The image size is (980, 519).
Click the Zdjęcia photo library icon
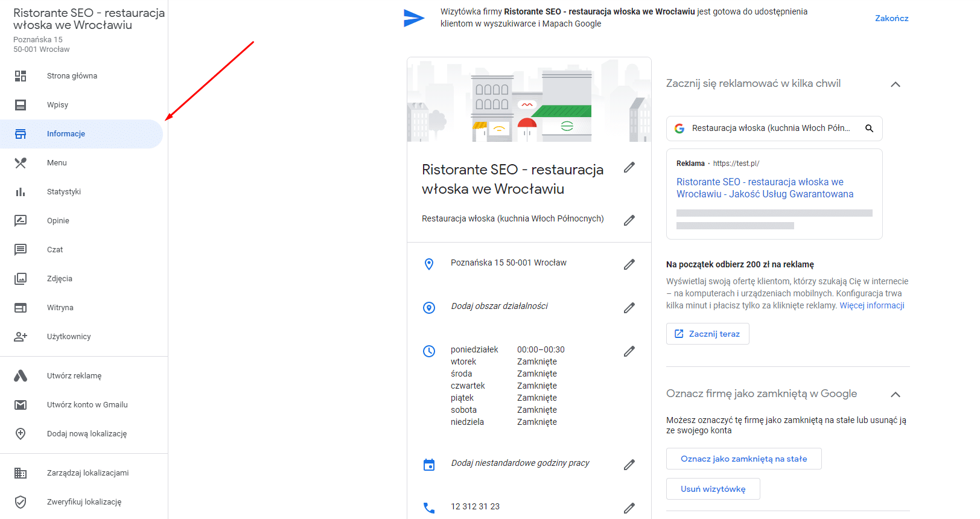[x=21, y=279]
